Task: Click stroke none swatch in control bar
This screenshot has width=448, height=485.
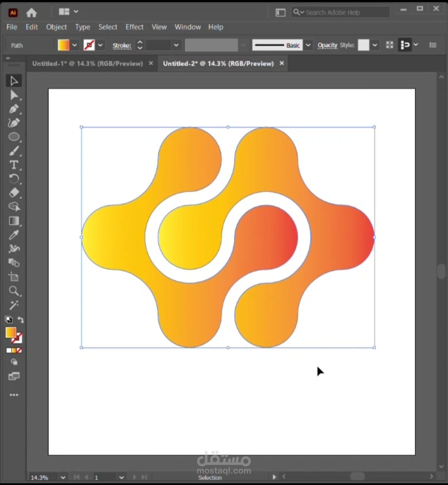Action: [89, 45]
